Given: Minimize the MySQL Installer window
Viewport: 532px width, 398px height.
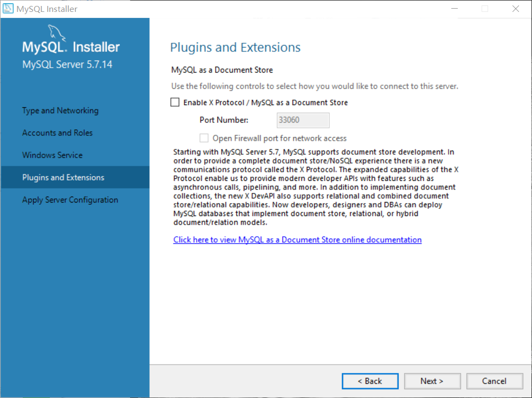Looking at the screenshot, I should point(454,8).
